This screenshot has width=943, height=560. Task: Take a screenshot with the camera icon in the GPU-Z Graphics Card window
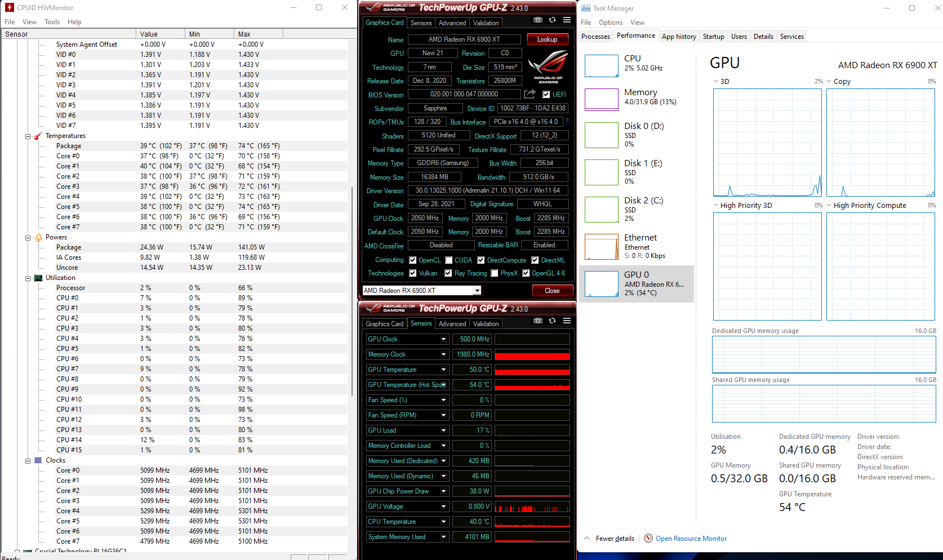(x=538, y=20)
